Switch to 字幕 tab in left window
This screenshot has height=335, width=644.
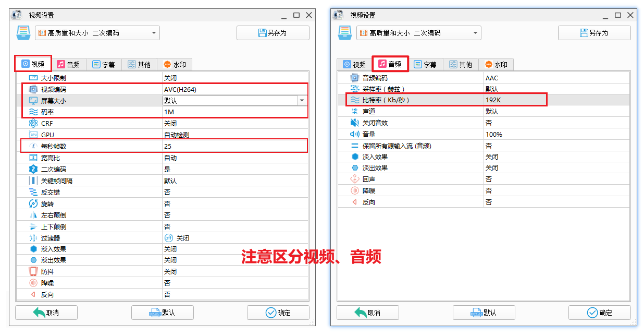point(104,65)
